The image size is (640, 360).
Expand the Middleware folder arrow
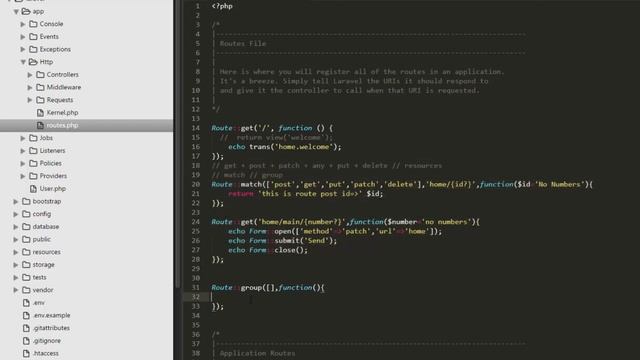click(x=30, y=87)
